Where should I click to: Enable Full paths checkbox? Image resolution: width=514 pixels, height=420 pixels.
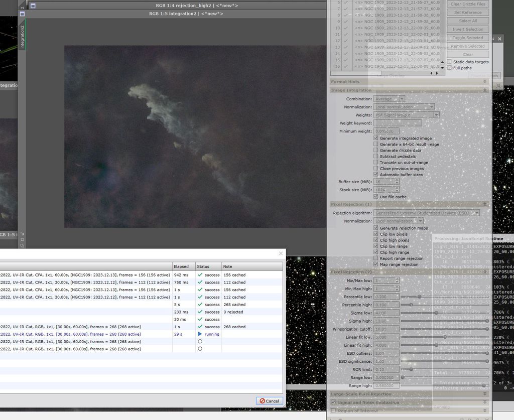pos(449,68)
